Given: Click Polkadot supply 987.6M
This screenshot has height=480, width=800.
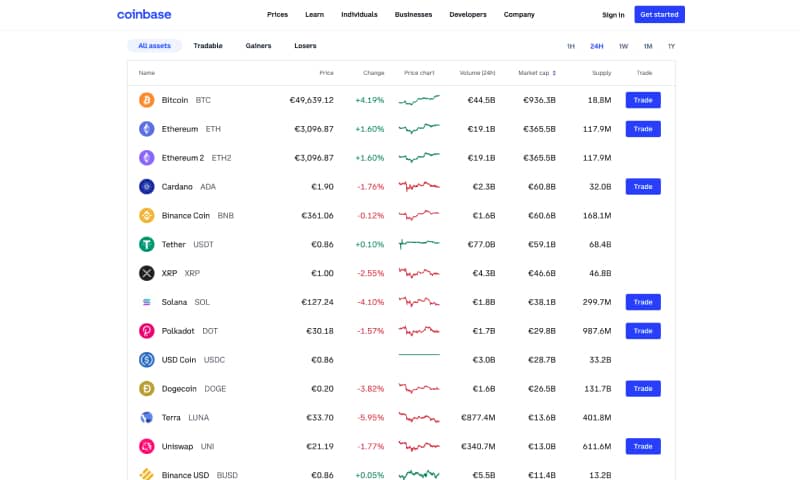Looking at the screenshot, I should coord(597,331).
